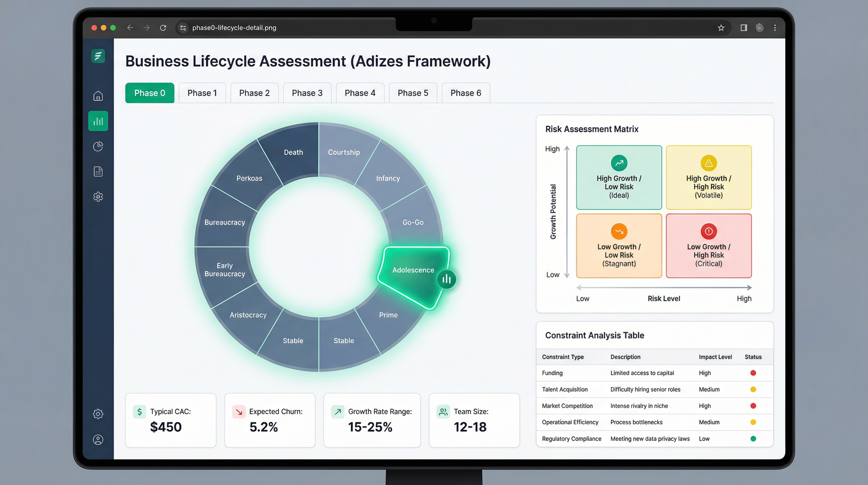The height and width of the screenshot is (485, 868).
Task: Select the Home icon in the sidebar
Action: coord(98,96)
